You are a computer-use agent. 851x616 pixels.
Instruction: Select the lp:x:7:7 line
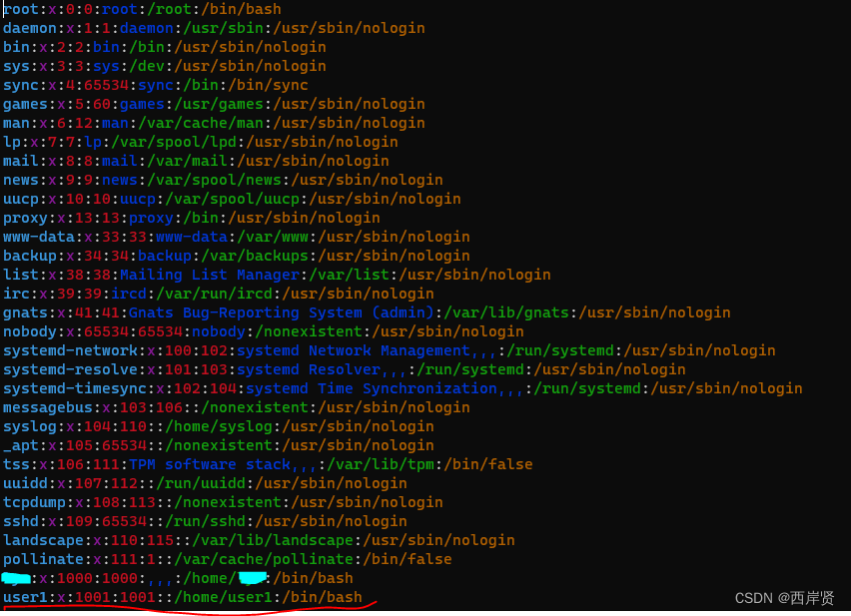[x=201, y=142]
